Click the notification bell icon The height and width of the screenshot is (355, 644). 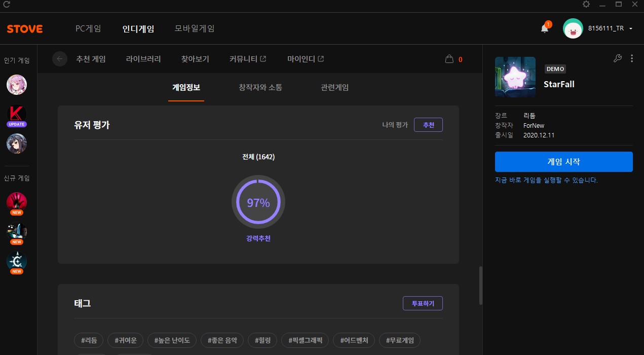[x=545, y=29]
